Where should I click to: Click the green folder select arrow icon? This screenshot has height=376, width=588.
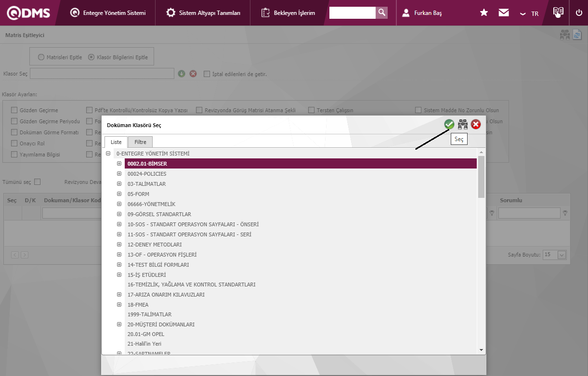click(182, 74)
